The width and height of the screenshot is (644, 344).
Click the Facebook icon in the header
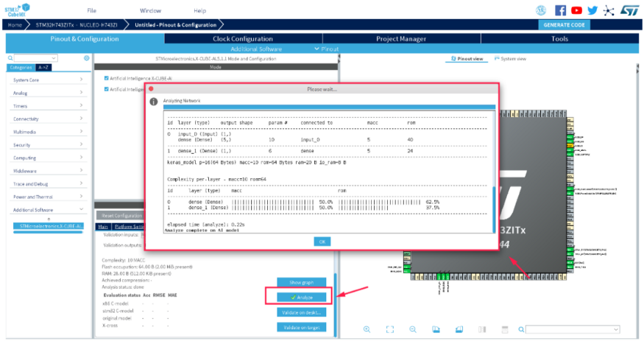[x=561, y=10]
